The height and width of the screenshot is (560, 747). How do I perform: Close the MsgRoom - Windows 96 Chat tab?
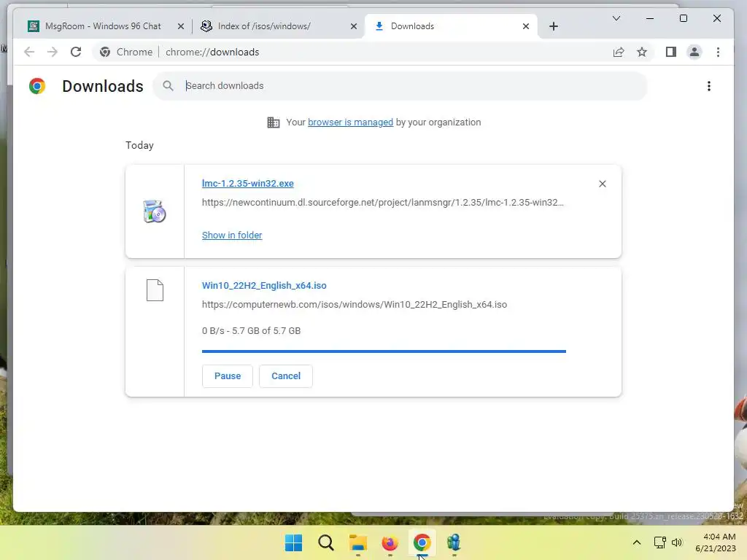[181, 26]
